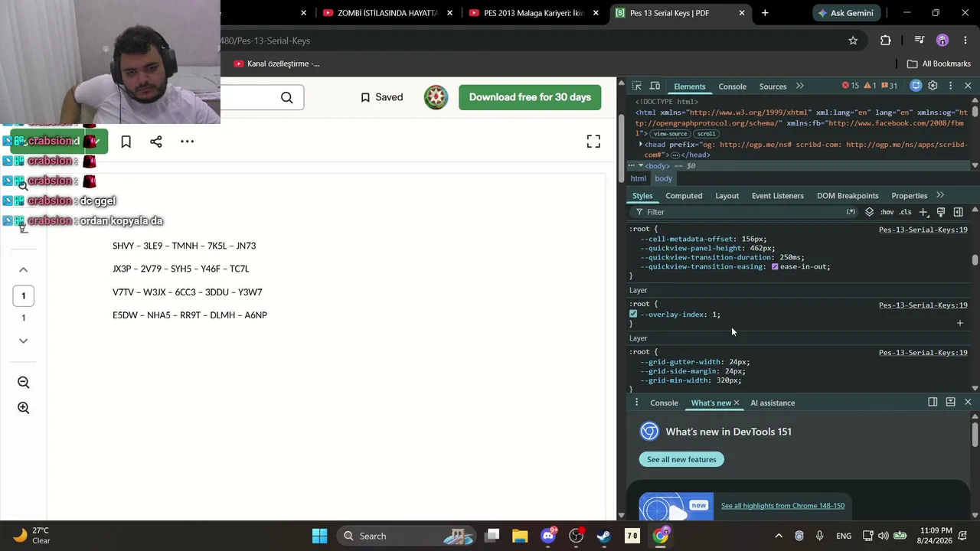Open File Explorer from the taskbar
The height and width of the screenshot is (551, 980).
[x=520, y=536]
